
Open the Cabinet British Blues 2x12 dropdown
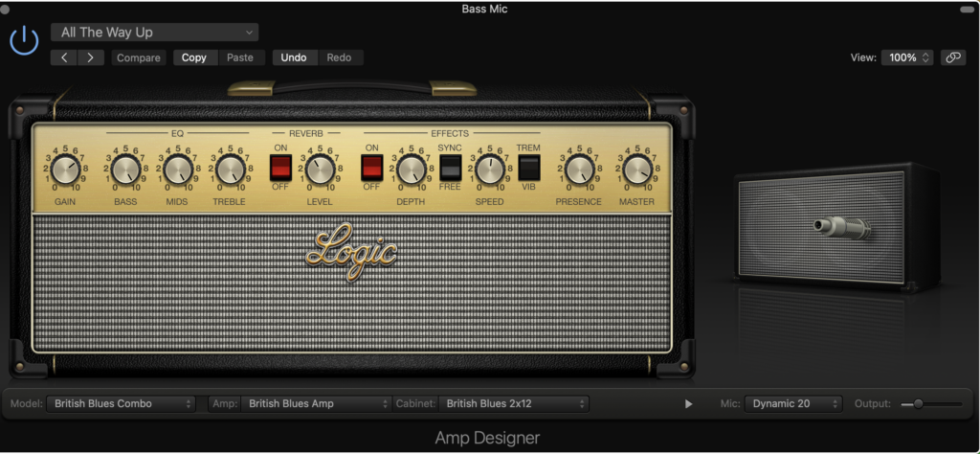point(513,404)
